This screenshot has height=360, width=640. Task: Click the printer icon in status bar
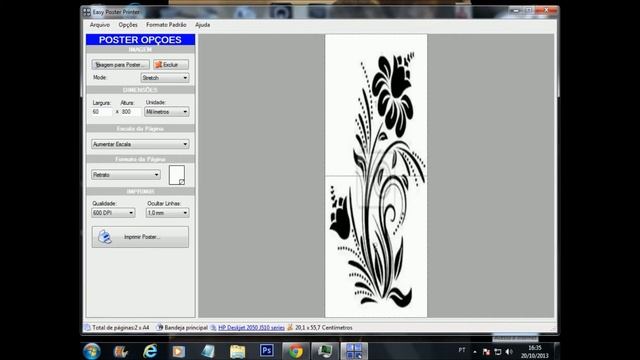[213, 327]
